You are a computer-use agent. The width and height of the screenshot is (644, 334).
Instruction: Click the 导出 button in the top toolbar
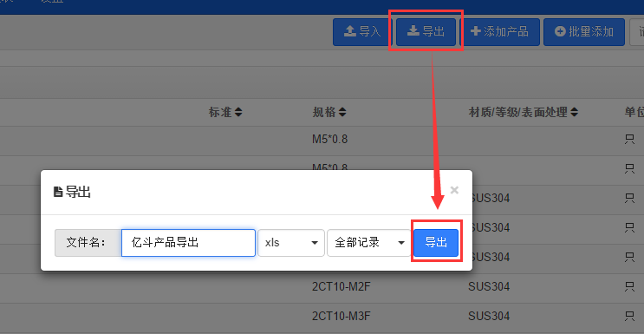tap(426, 32)
